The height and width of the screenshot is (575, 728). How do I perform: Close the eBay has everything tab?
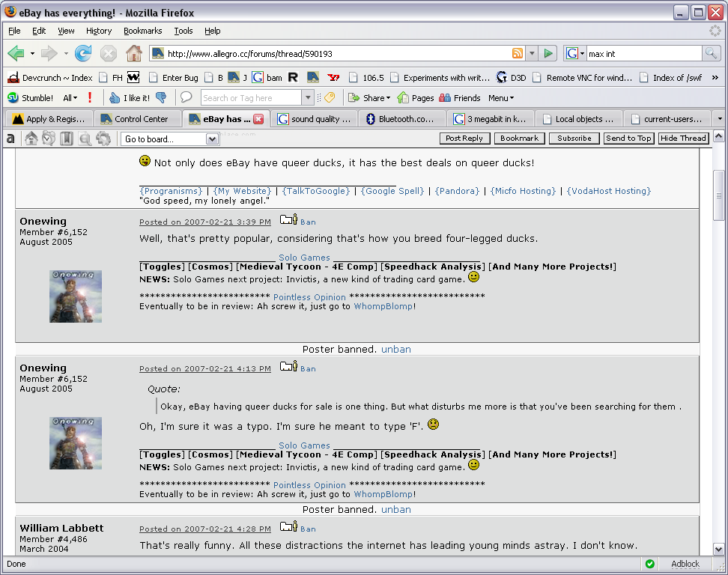click(x=258, y=119)
